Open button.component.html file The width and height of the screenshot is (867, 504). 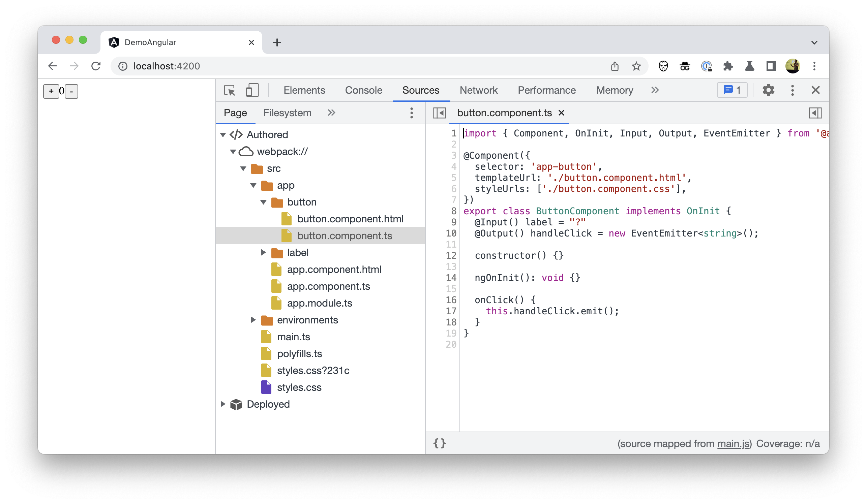350,218
